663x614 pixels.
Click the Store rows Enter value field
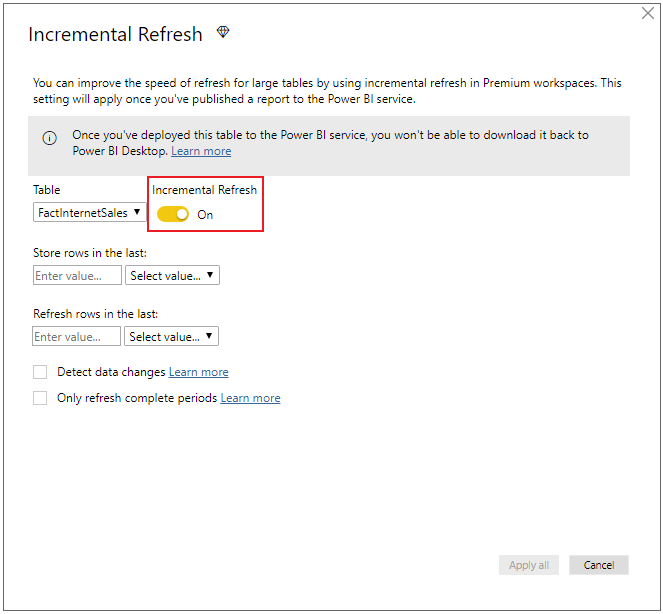coord(77,275)
